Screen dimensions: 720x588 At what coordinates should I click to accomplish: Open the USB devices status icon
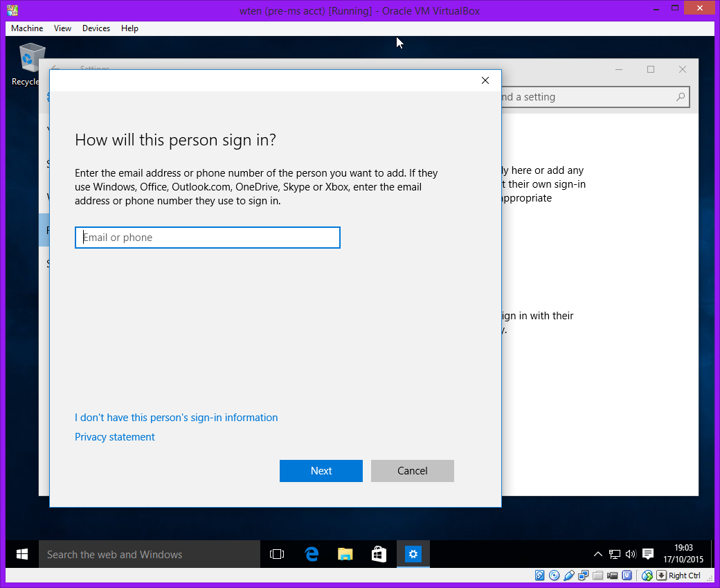[x=568, y=576]
